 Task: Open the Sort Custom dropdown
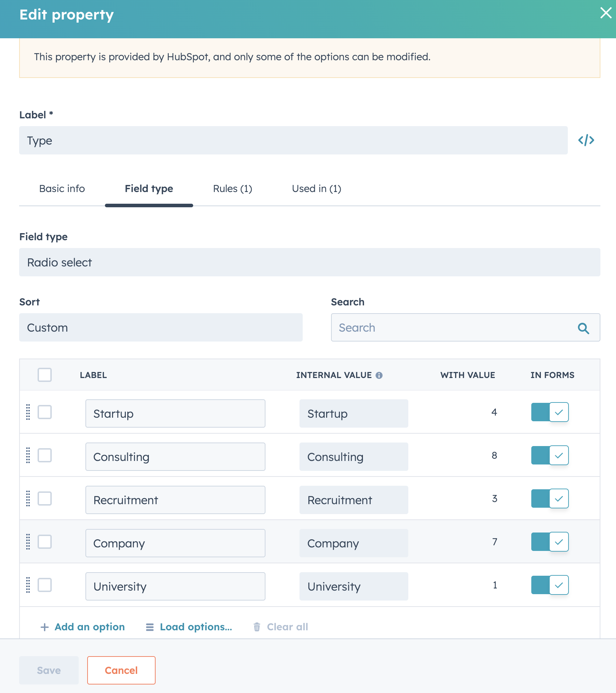coord(161,327)
